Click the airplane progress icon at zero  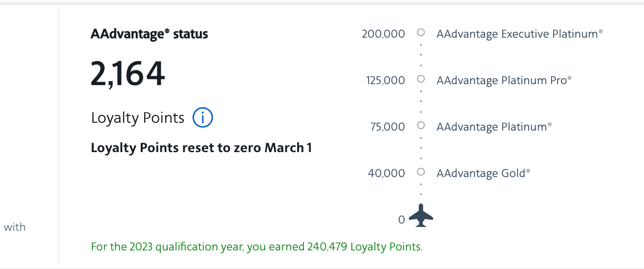click(x=421, y=216)
